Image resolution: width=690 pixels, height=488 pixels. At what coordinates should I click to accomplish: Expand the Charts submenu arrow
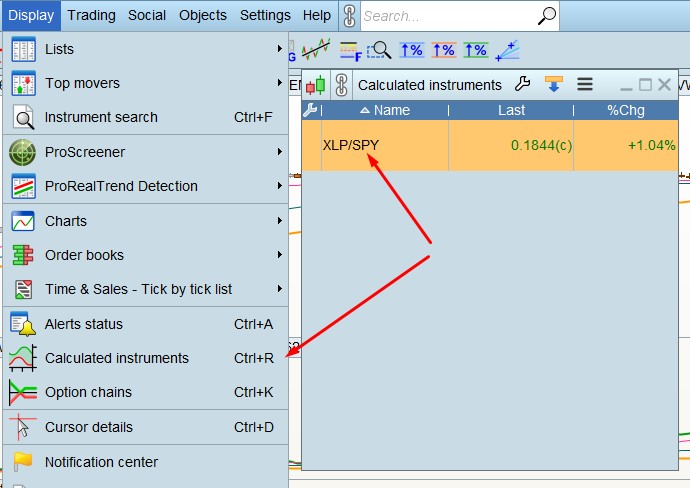[x=279, y=220]
